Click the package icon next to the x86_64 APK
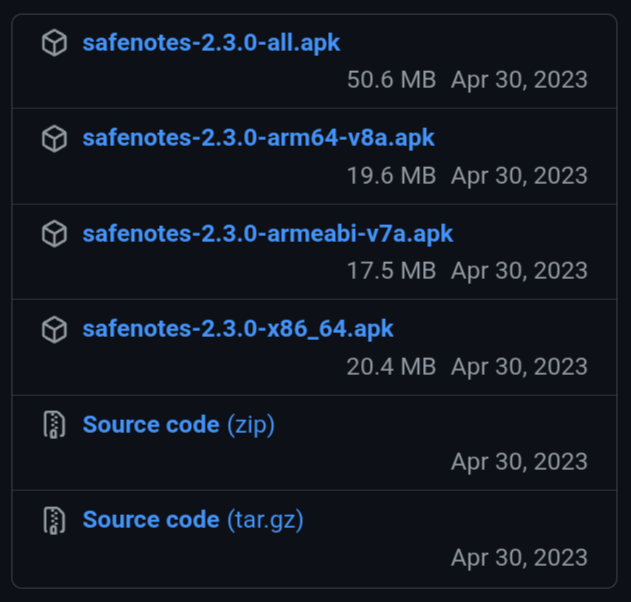Screen dimensions: 631x602 point(54,329)
